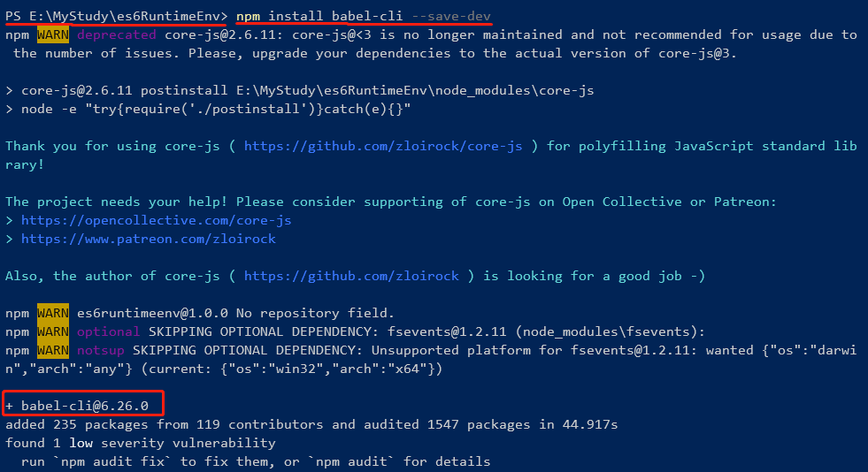Click the WARN badge before 'es6runtimeenv@1.0.0'
The height and width of the screenshot is (472, 868).
pos(52,313)
